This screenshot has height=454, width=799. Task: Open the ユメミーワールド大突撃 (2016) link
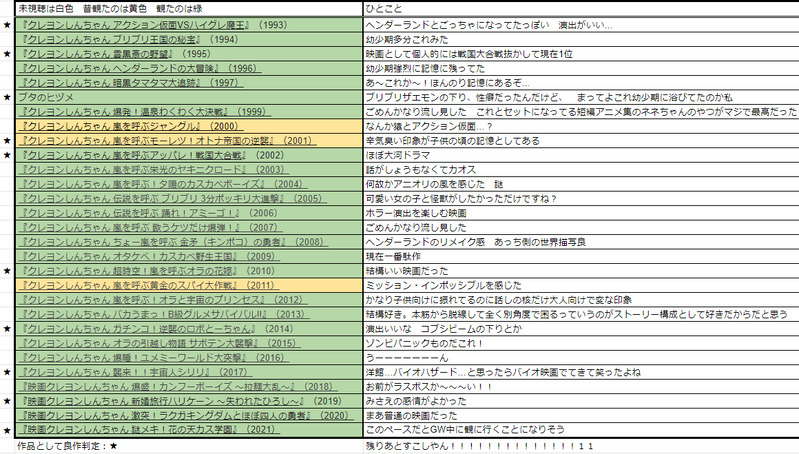pos(153,358)
